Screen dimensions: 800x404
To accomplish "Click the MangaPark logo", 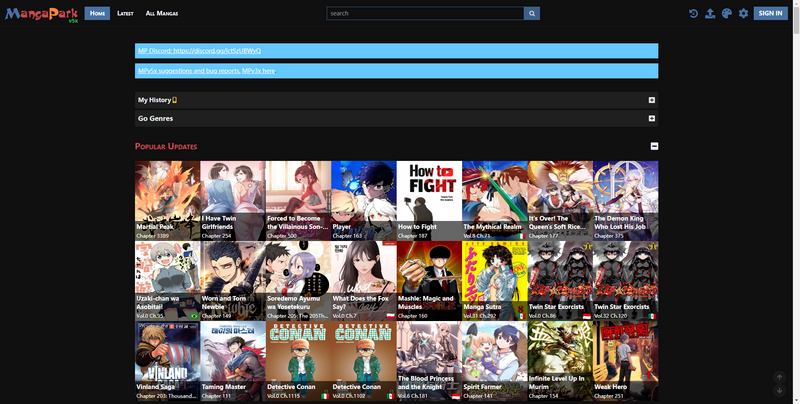I will (x=41, y=14).
